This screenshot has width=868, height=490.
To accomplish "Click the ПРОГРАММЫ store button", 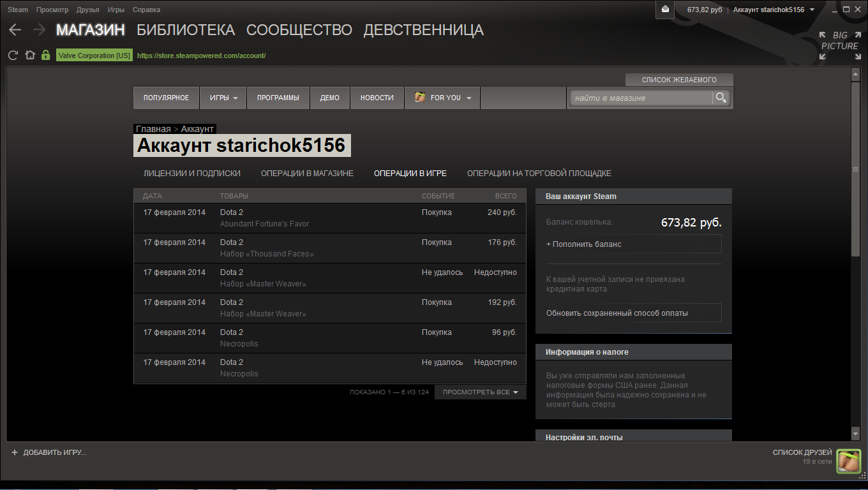I will (x=278, y=98).
